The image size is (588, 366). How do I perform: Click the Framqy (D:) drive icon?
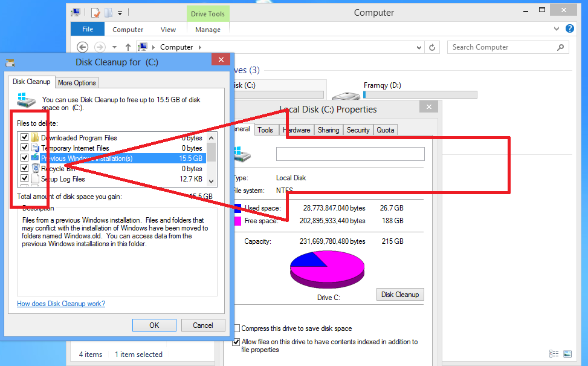pos(346,96)
